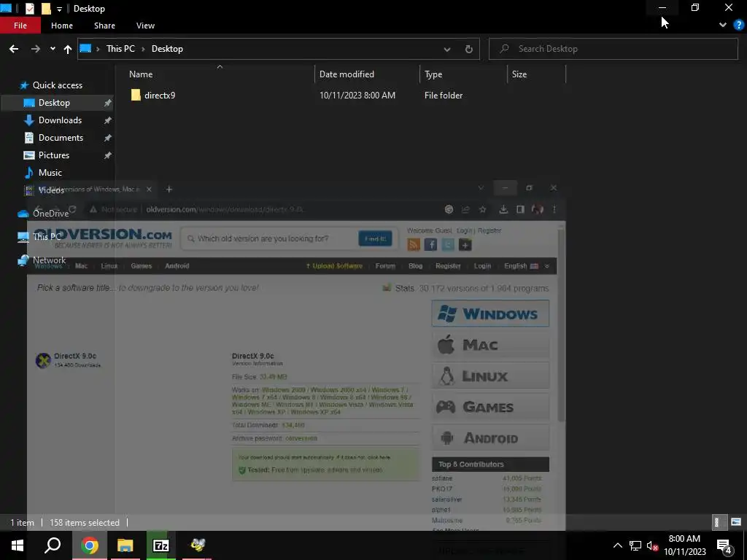747x560 pixels.
Task: Click File Explorer taskbar icon
Action: pos(125,545)
